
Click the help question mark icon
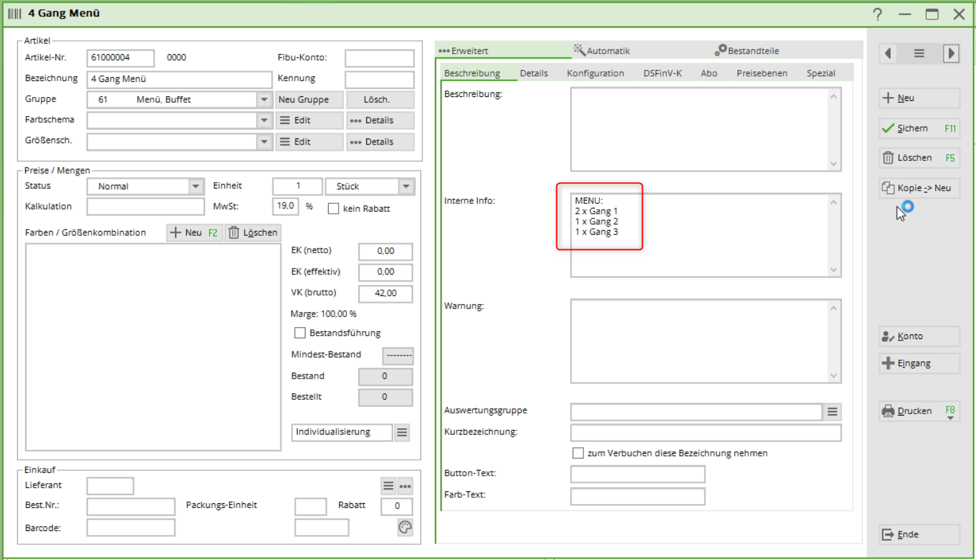point(877,14)
